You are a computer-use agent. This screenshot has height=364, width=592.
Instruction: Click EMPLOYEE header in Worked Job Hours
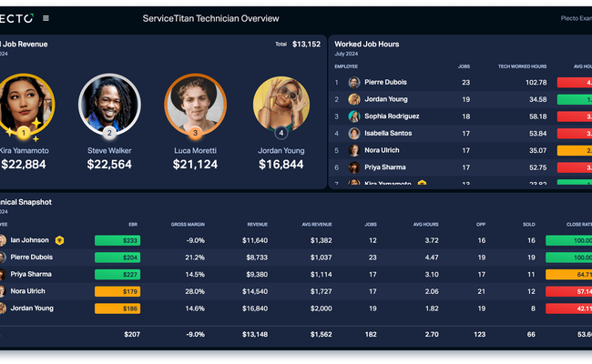pyautogui.click(x=346, y=66)
